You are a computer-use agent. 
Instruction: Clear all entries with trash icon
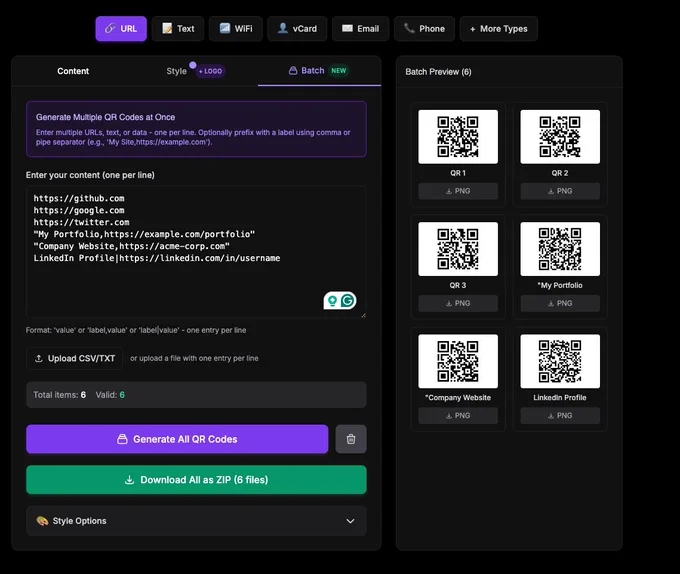pyautogui.click(x=351, y=439)
